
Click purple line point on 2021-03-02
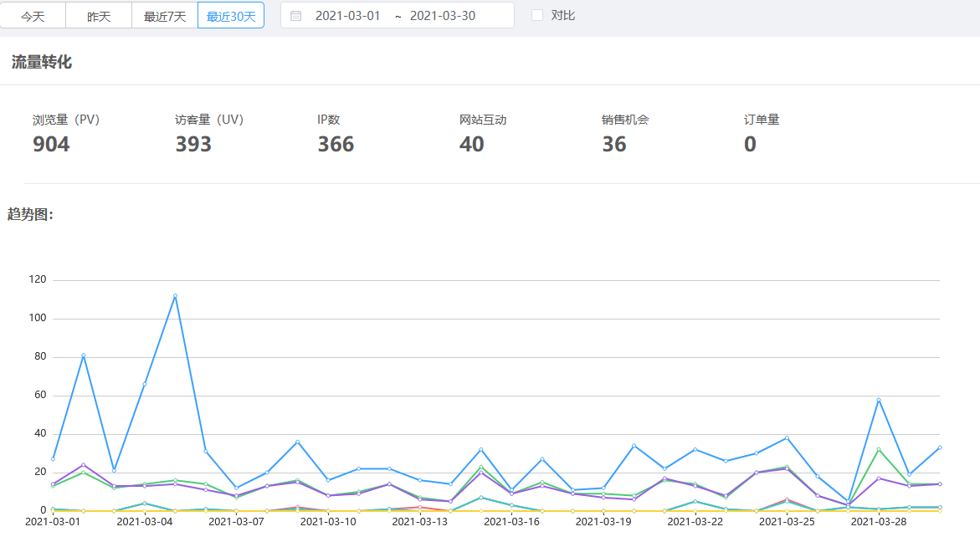[84, 465]
